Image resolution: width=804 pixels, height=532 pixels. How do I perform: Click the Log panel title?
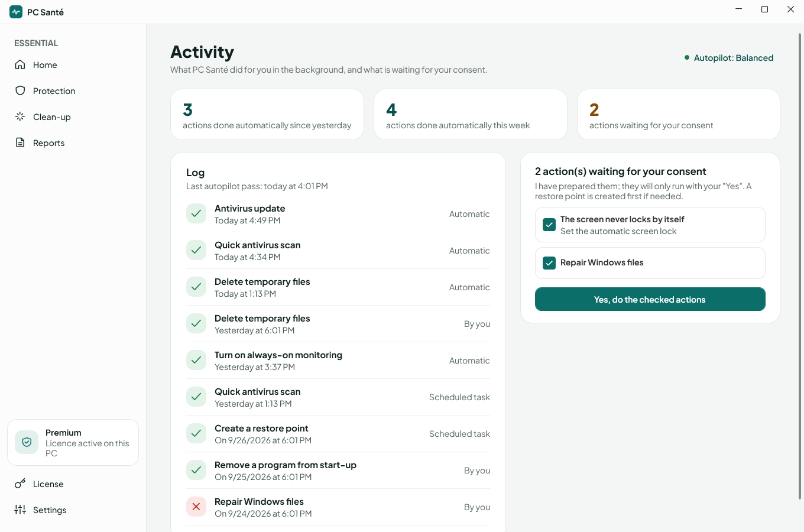(x=195, y=173)
